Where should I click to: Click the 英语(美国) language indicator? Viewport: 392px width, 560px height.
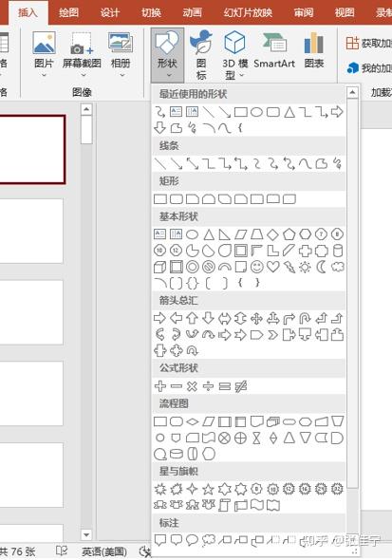(104, 551)
